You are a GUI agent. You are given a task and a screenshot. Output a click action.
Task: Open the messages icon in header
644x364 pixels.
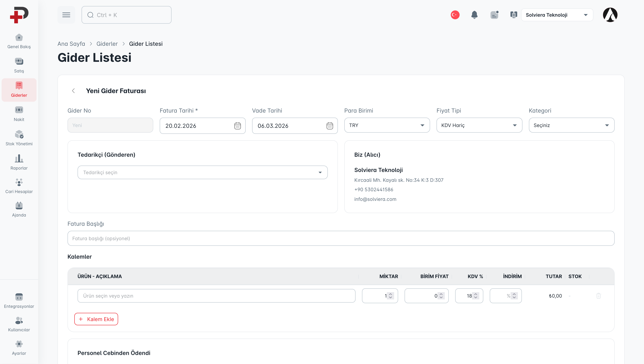click(494, 15)
